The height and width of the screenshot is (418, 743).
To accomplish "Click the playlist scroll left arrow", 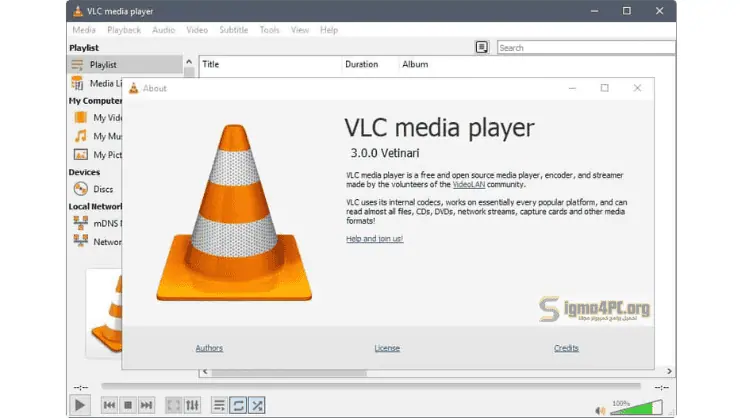I will (x=205, y=372).
